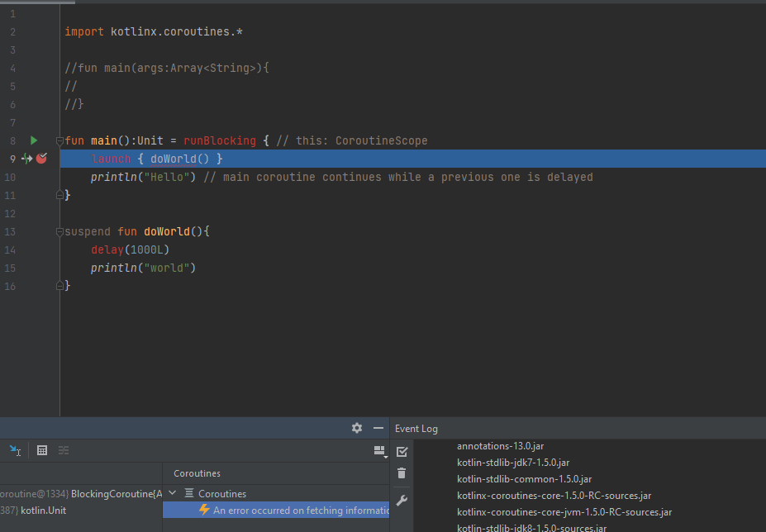Select the Coroutines tree root row
Viewport: 766px width, 532px height.
click(276, 493)
